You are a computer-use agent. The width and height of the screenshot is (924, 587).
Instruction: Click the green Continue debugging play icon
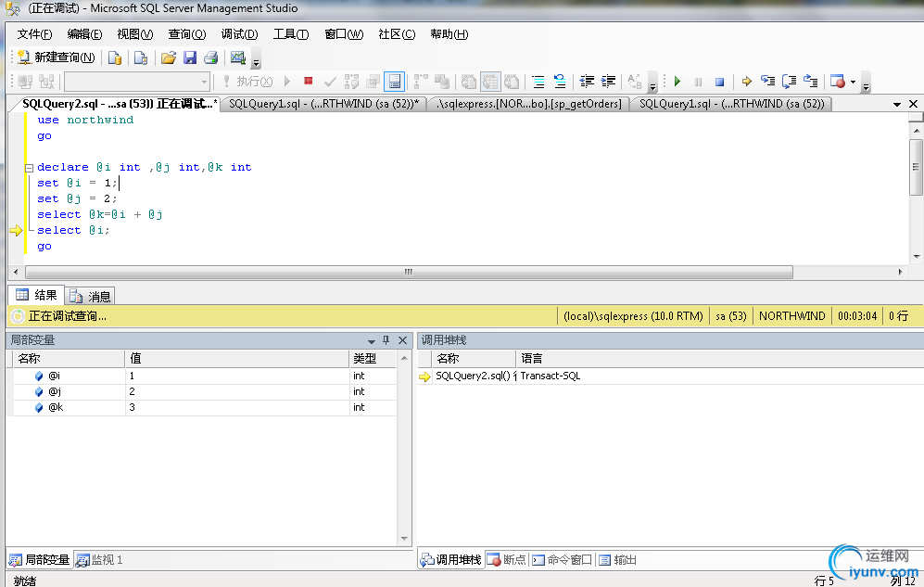(677, 82)
